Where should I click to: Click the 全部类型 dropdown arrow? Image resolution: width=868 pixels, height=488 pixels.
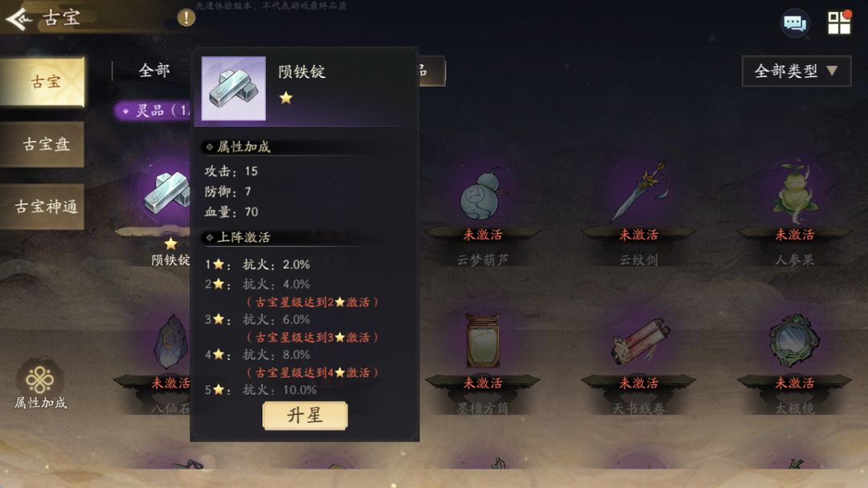tap(832, 71)
